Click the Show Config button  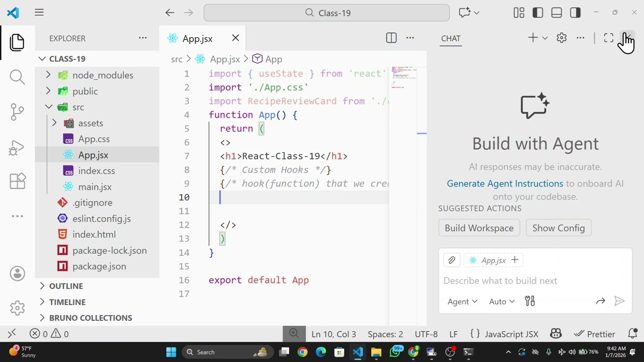click(558, 228)
